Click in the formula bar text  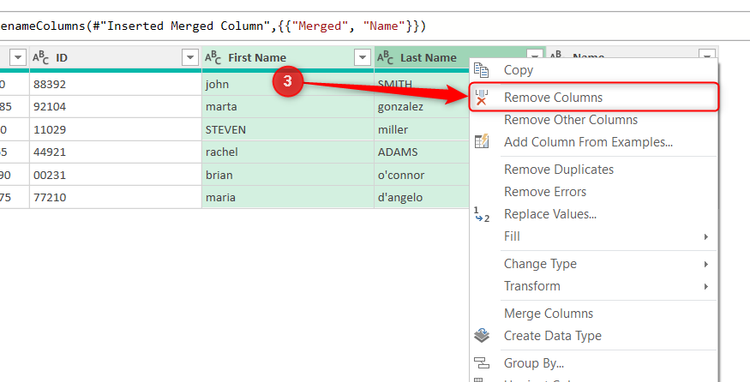(212, 26)
